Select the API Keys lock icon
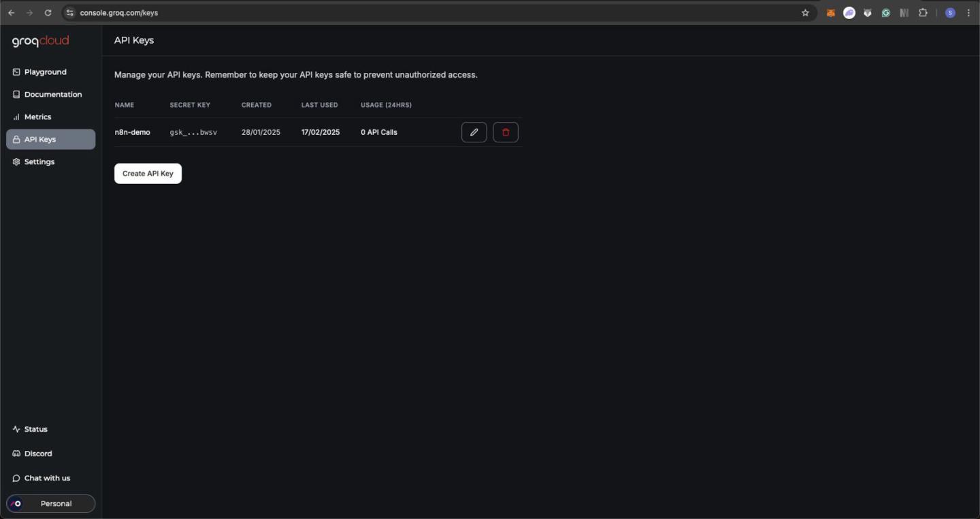This screenshot has height=519, width=980. (16, 139)
